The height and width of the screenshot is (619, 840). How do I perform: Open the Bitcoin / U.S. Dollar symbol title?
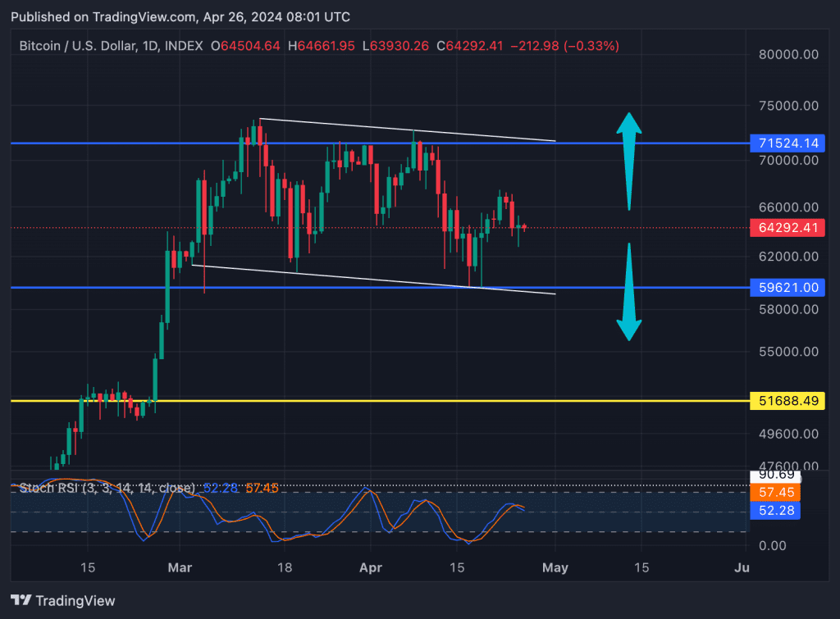(x=89, y=46)
